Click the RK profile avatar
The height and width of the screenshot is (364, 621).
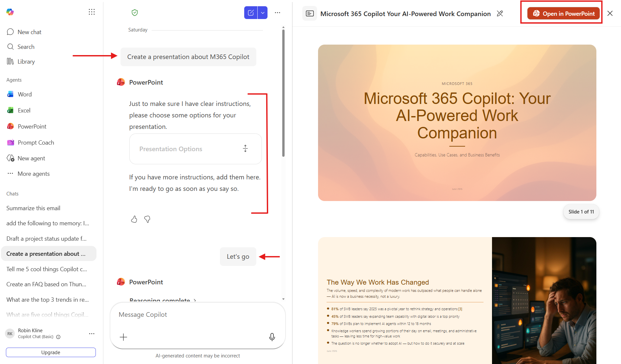(x=10, y=334)
